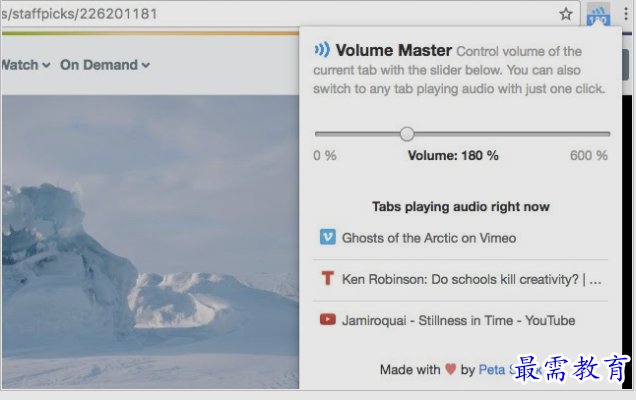Switch to Ken Robinson talk tab title

click(x=472, y=279)
